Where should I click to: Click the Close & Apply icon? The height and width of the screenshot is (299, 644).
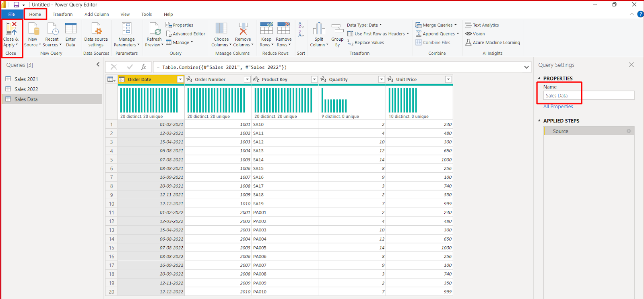(x=11, y=29)
